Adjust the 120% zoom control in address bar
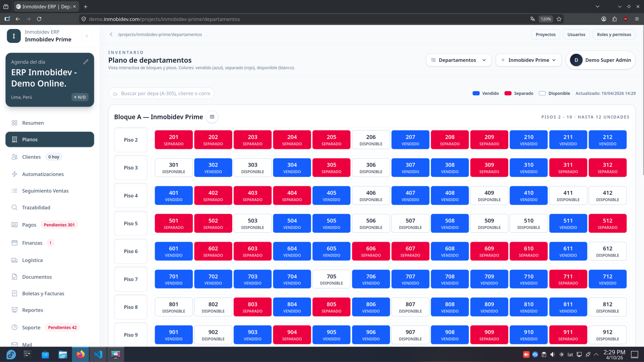 tap(545, 19)
